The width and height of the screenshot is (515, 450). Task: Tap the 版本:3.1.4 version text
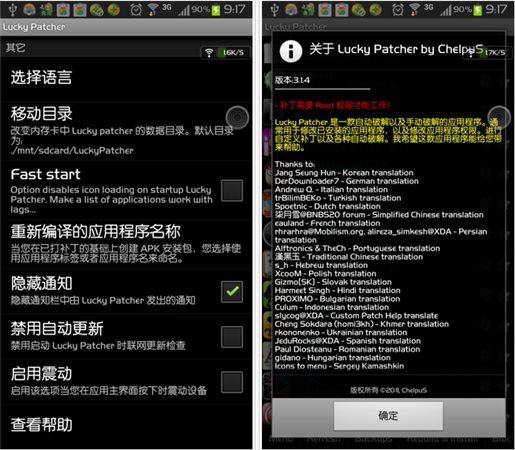[292, 80]
